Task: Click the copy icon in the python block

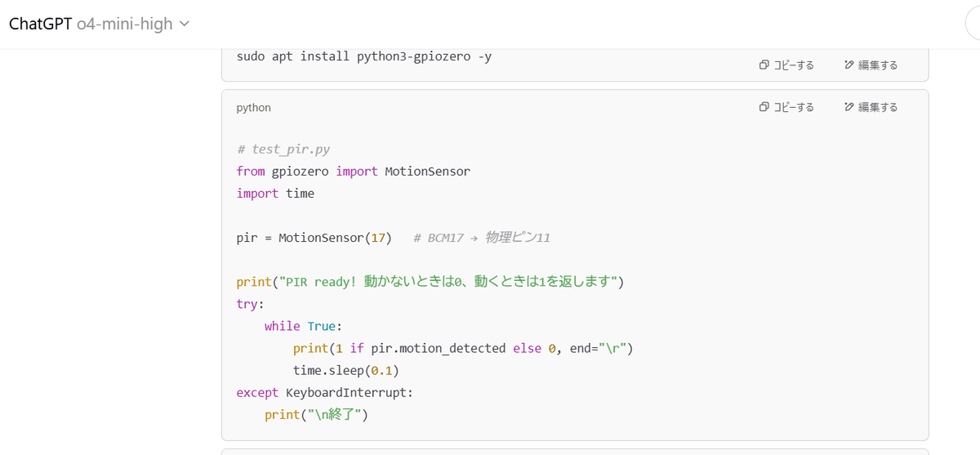Action: 764,107
